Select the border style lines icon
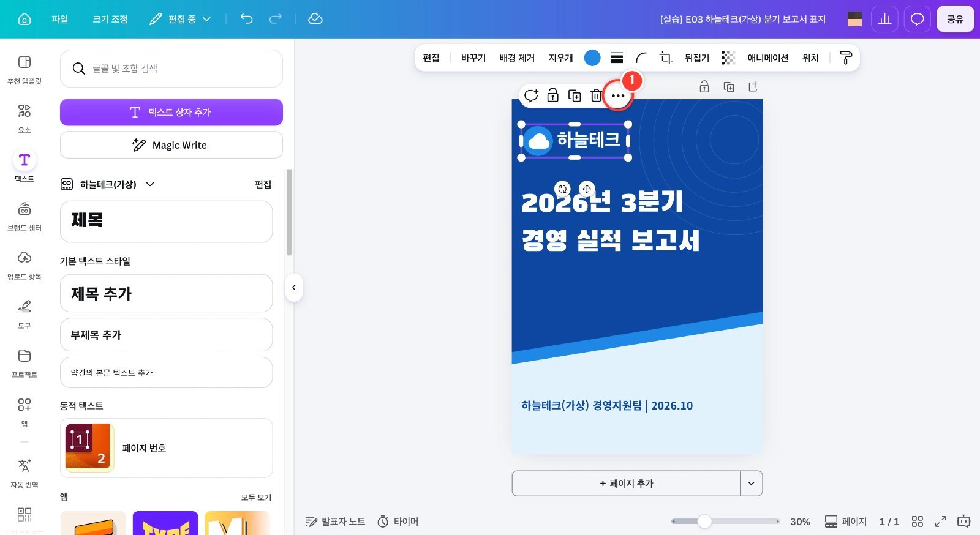This screenshot has width=980, height=535. [617, 58]
